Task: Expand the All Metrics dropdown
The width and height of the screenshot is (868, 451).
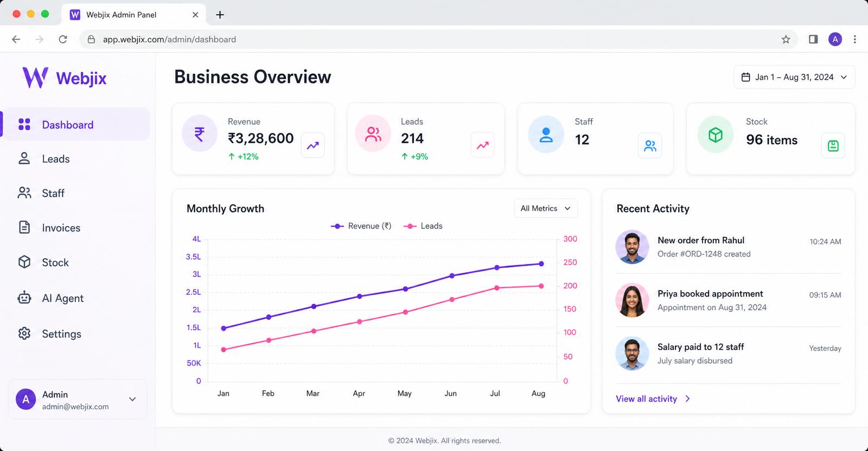Action: click(x=546, y=208)
